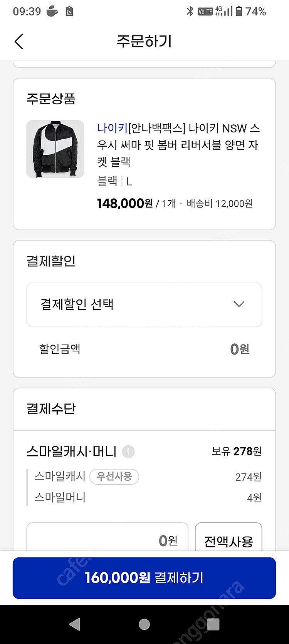Tap the 전액사용 button
The image size is (289, 644).
[x=229, y=541]
